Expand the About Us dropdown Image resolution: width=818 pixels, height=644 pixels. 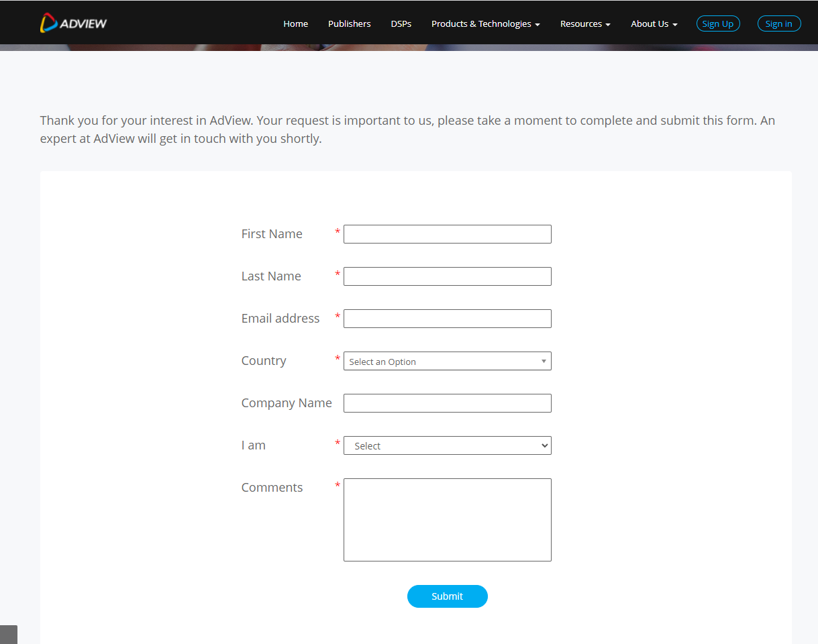[x=654, y=23]
